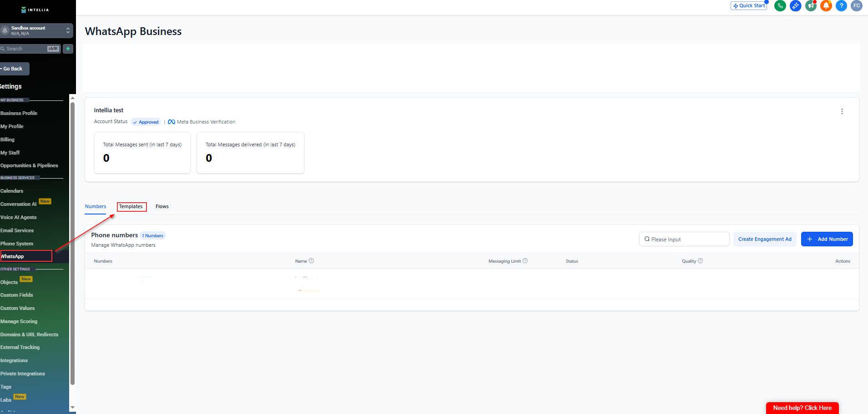Click the Manage WhatsApp numbers subtitle

pos(123,245)
